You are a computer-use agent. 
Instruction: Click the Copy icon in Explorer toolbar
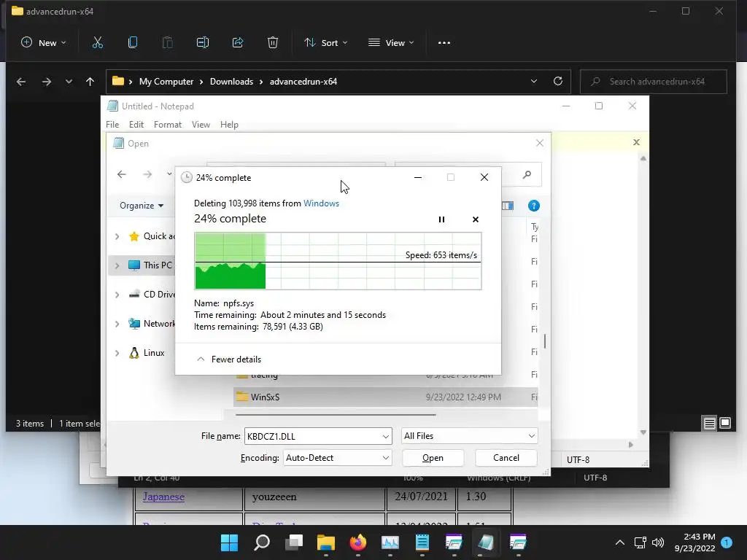(133, 43)
